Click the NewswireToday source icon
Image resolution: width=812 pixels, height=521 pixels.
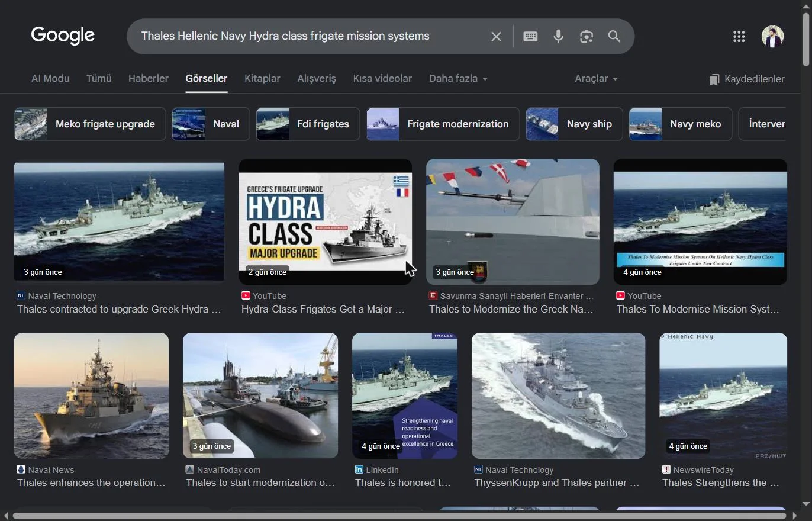point(666,469)
